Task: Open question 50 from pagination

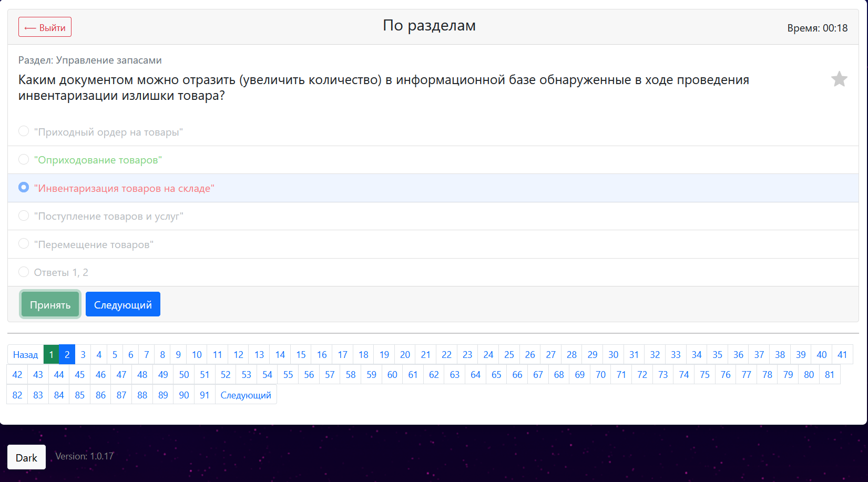Action: 183,374
